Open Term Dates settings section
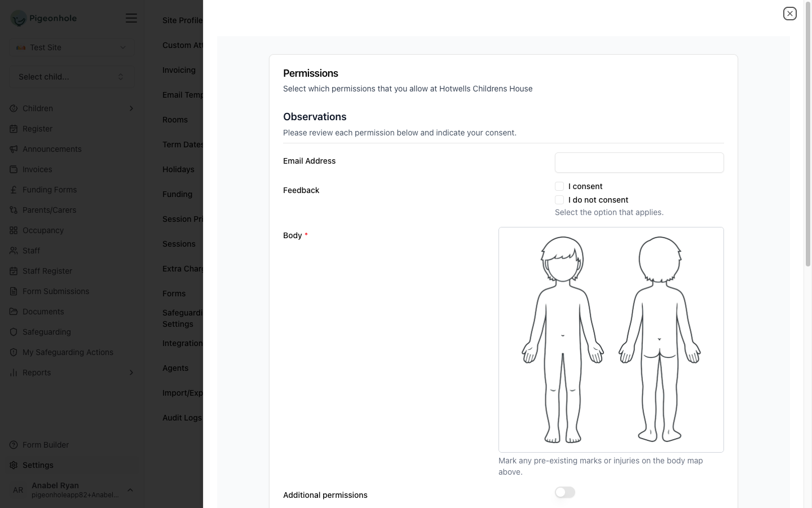The height and width of the screenshot is (508, 812). 183,144
